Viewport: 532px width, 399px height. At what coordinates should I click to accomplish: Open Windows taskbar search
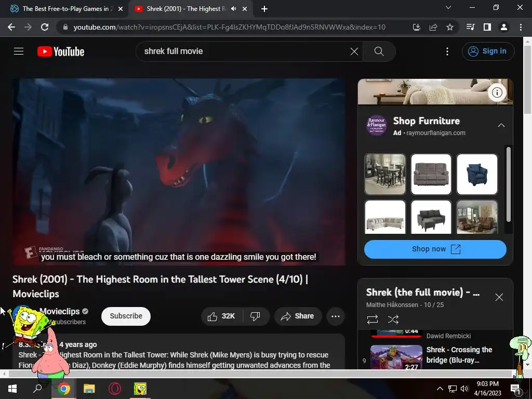coord(37,389)
